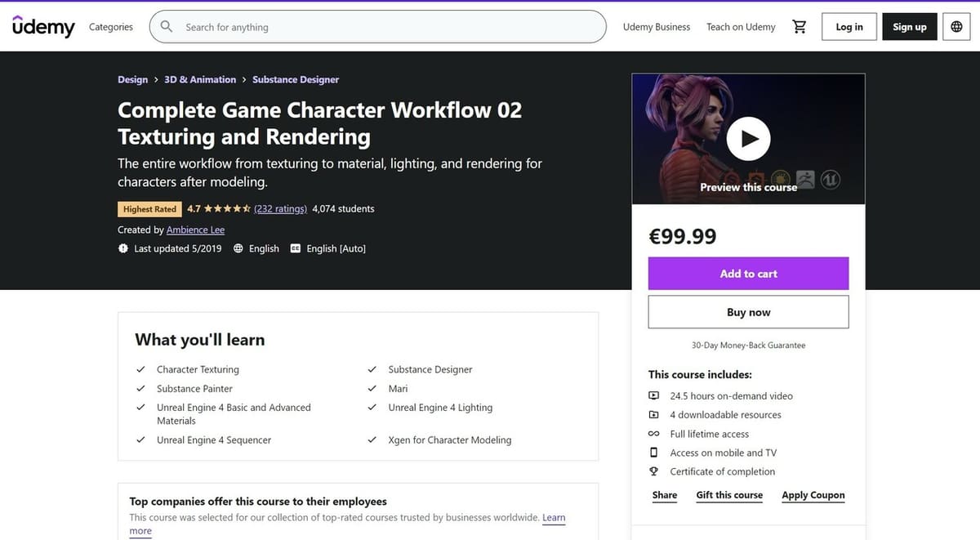This screenshot has height=540, width=980.
Task: Play the course preview video
Action: point(749,138)
